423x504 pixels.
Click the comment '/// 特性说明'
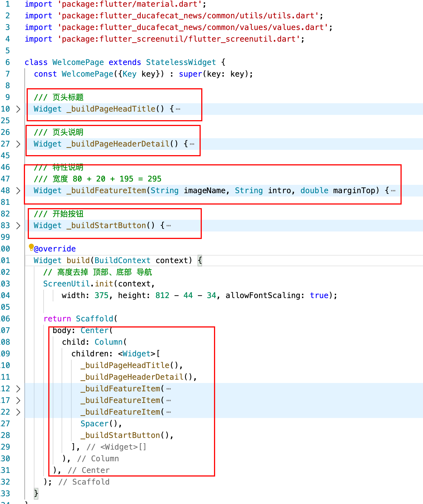(x=59, y=167)
